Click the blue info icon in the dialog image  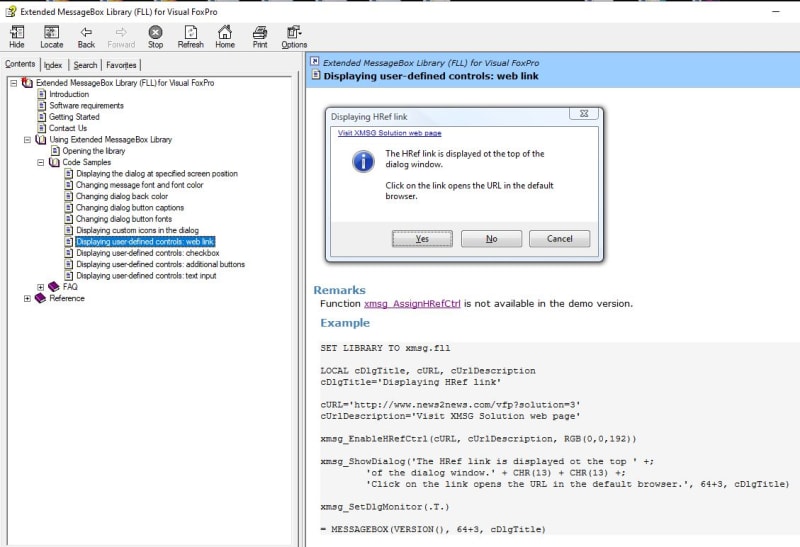363,161
